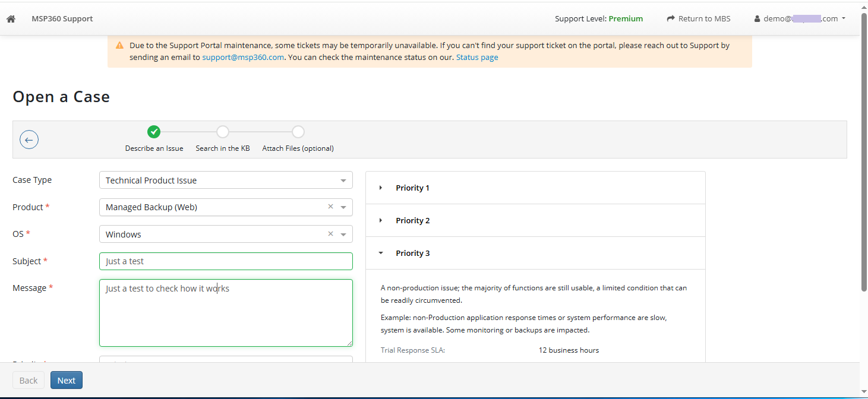Click the Search in the KB label
Image resolution: width=868 pixels, height=399 pixels.
tap(223, 148)
